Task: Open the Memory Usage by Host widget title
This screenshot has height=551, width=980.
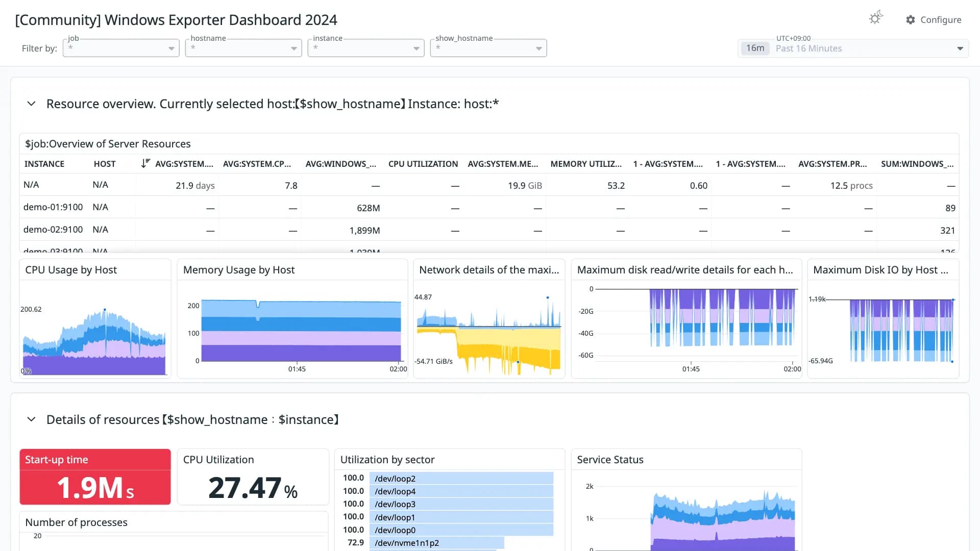Action: tap(239, 270)
